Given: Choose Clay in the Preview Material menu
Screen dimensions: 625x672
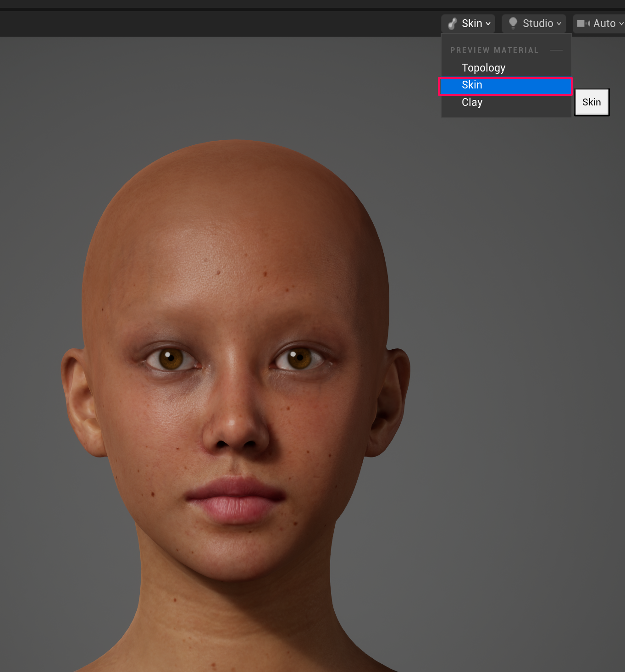Looking at the screenshot, I should (472, 102).
